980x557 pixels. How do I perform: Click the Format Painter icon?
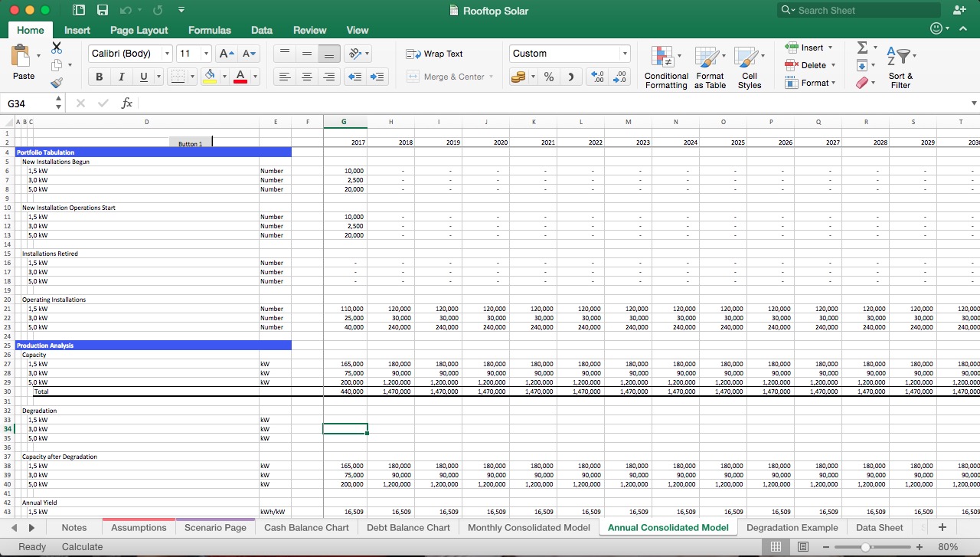click(x=57, y=82)
